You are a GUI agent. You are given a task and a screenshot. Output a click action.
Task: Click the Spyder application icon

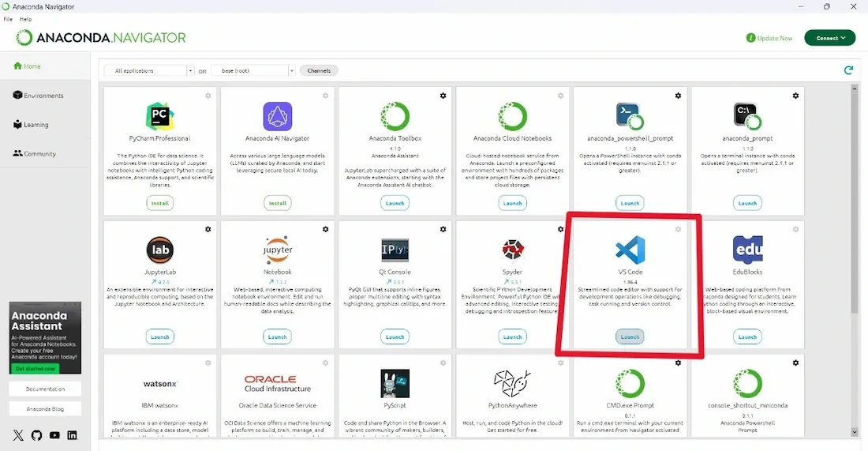pos(512,250)
